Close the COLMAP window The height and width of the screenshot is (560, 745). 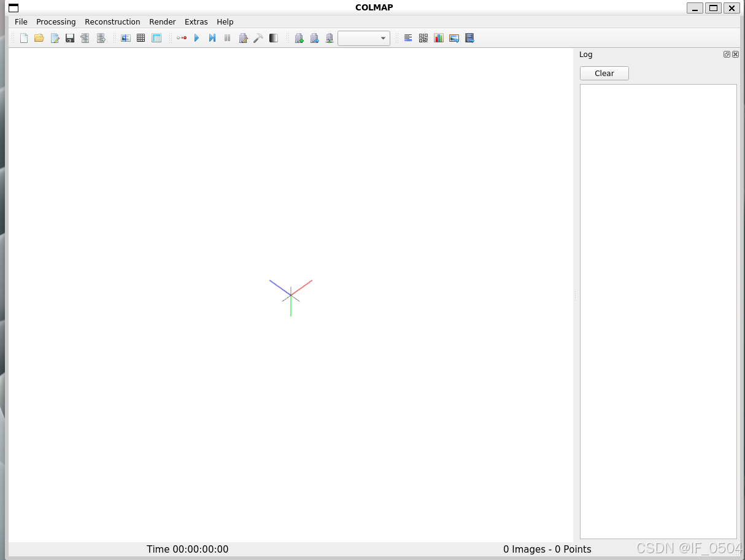click(731, 8)
